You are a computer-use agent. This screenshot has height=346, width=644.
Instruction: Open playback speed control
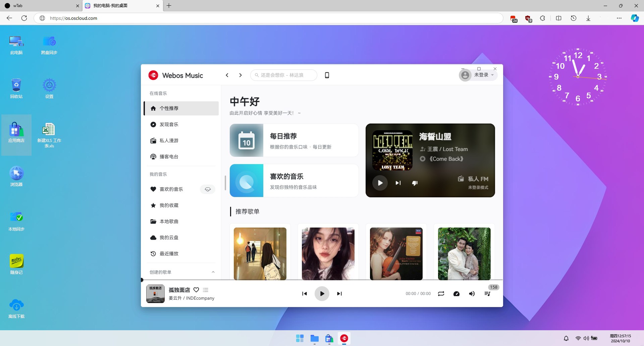(x=457, y=294)
